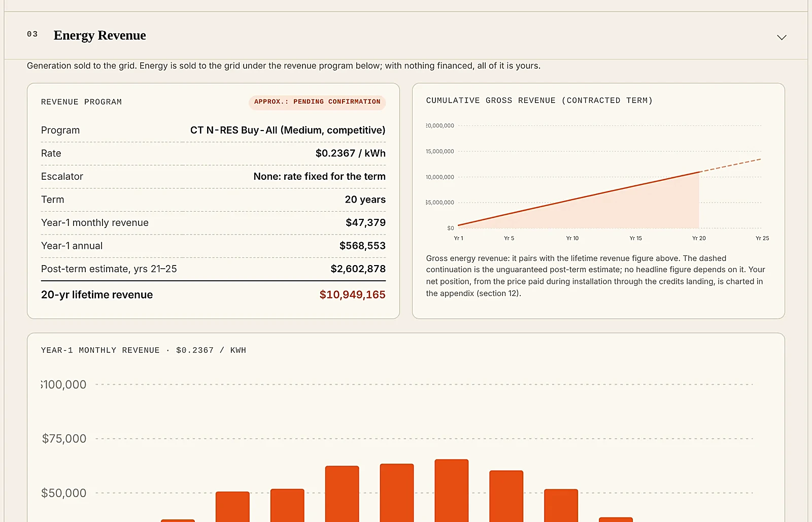Screen dimensions: 812x522
Task: Click the '$2,602,878' post-term estimate value
Action: (358, 269)
